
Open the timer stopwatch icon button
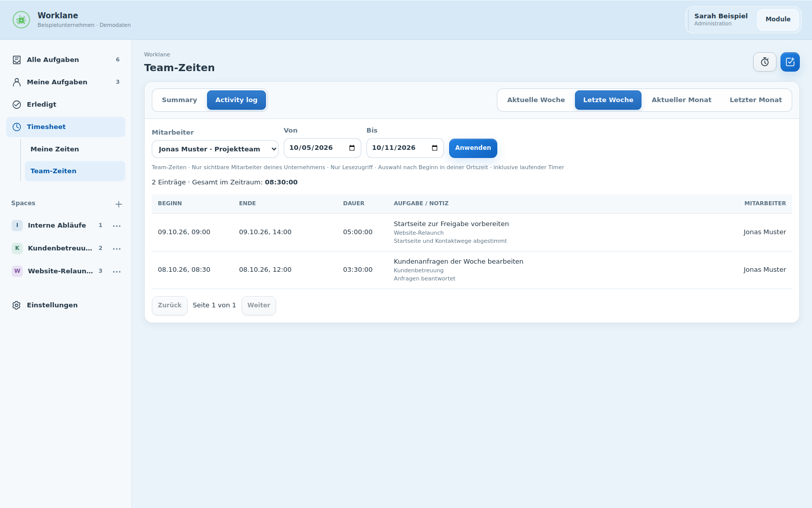tap(765, 62)
